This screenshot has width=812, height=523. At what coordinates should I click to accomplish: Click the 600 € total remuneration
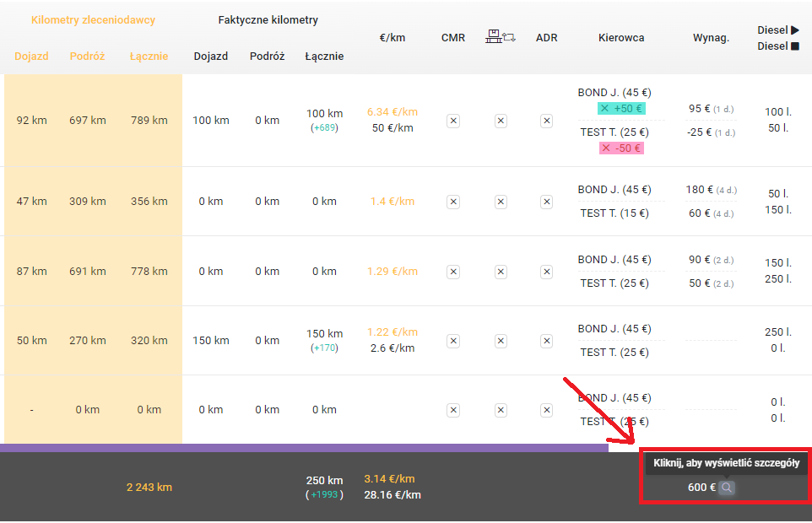coord(701,488)
